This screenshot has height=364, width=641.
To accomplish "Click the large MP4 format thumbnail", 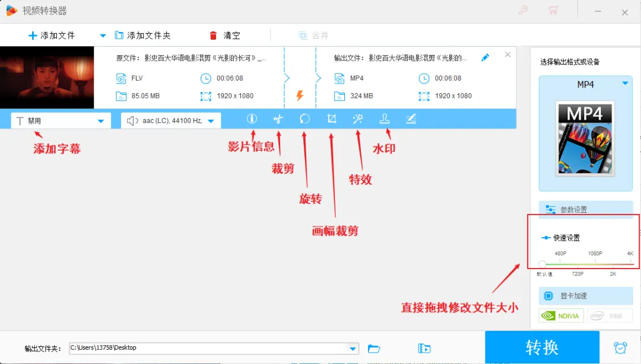I will [x=585, y=139].
